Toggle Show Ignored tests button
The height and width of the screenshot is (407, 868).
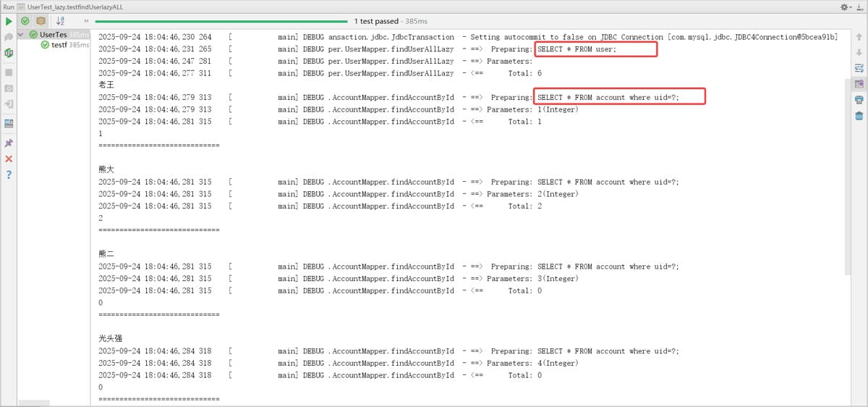[41, 22]
